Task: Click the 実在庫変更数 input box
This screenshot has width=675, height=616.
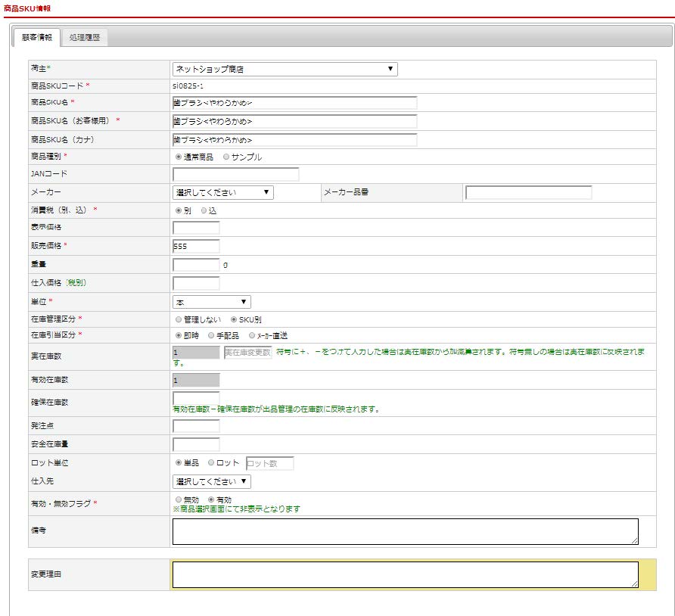Action: (x=247, y=353)
